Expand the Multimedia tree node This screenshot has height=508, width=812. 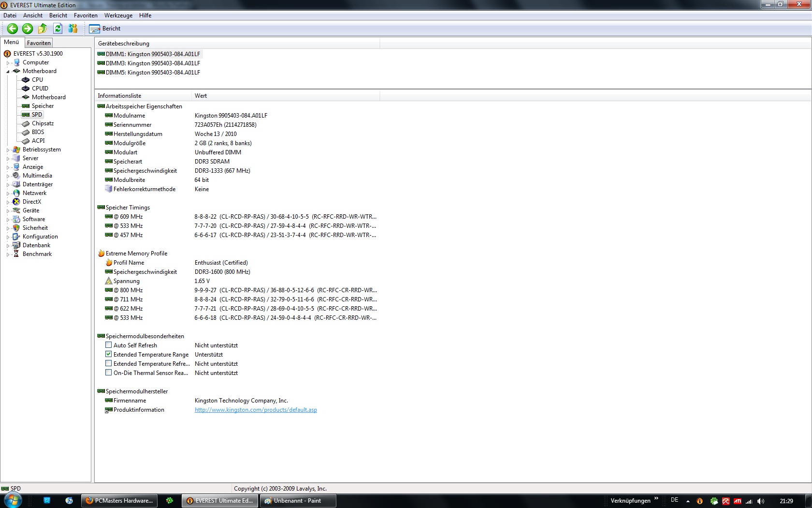point(8,176)
